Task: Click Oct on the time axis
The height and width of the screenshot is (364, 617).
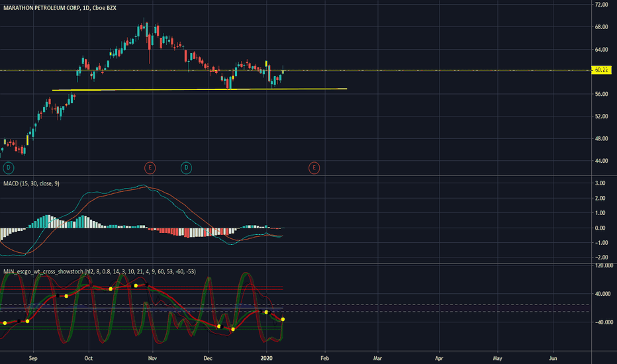Action: click(x=89, y=359)
